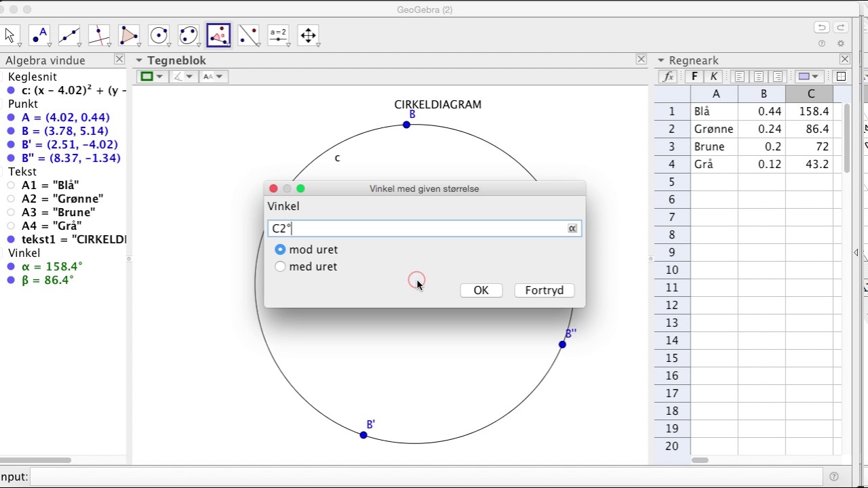Close the Algebra vindue panel
Screen dimensions: 868x488
pos(119,60)
